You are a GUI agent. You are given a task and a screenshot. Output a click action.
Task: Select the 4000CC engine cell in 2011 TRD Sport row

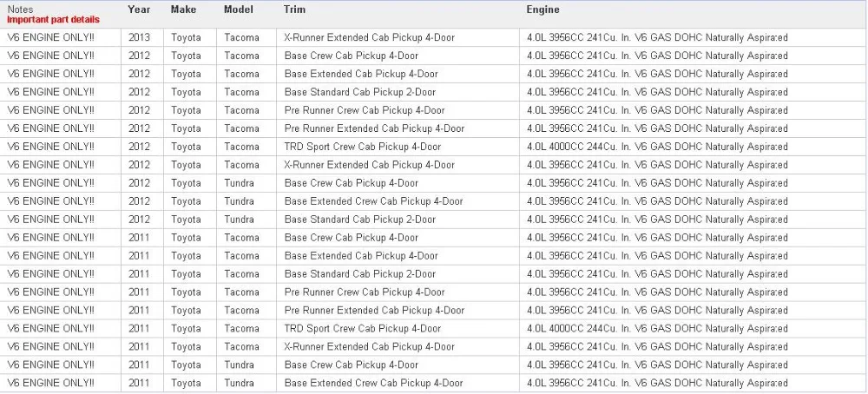click(657, 329)
